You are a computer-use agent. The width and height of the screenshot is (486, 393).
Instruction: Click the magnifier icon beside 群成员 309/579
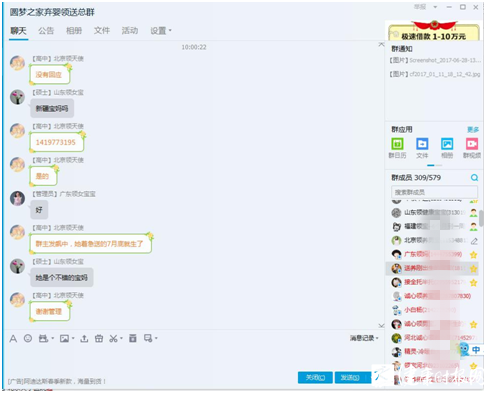pyautogui.click(x=474, y=178)
